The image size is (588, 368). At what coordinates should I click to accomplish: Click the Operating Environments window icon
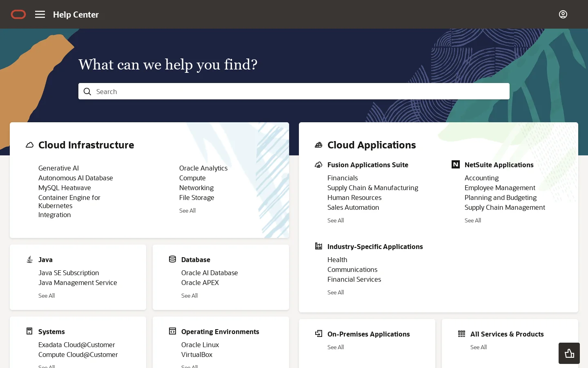coord(172,331)
